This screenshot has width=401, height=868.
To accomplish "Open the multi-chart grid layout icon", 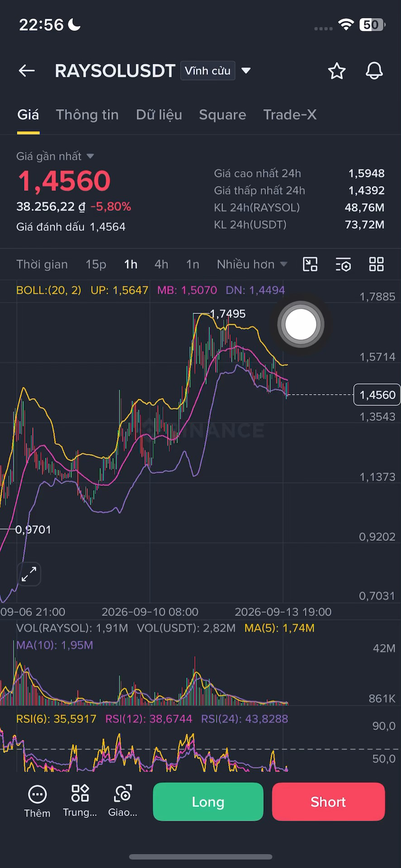I will 377,264.
